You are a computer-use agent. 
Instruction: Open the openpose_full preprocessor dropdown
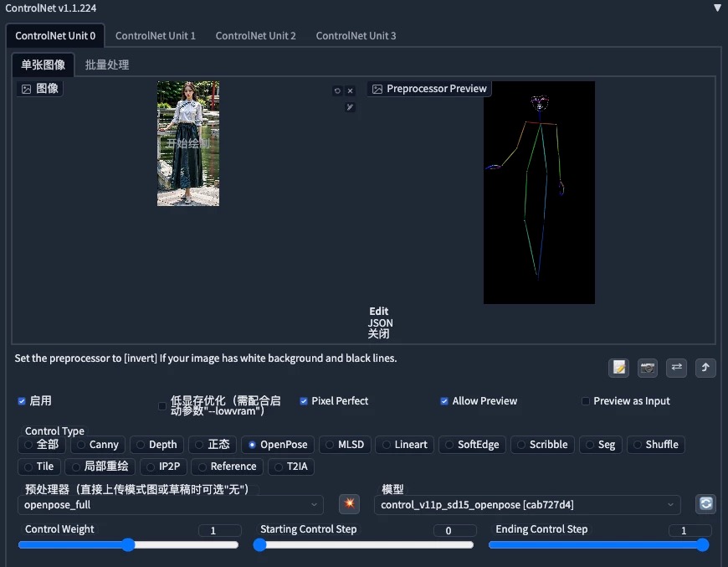tap(167, 504)
